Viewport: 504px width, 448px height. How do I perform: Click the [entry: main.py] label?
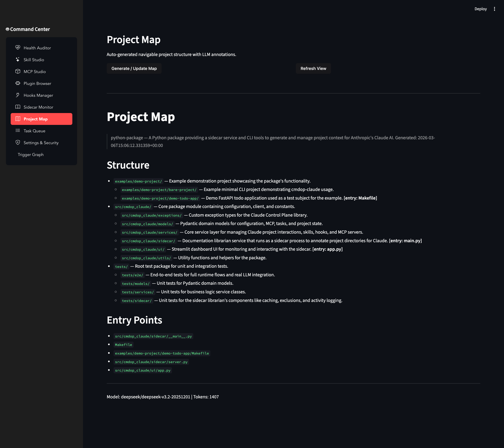click(405, 240)
